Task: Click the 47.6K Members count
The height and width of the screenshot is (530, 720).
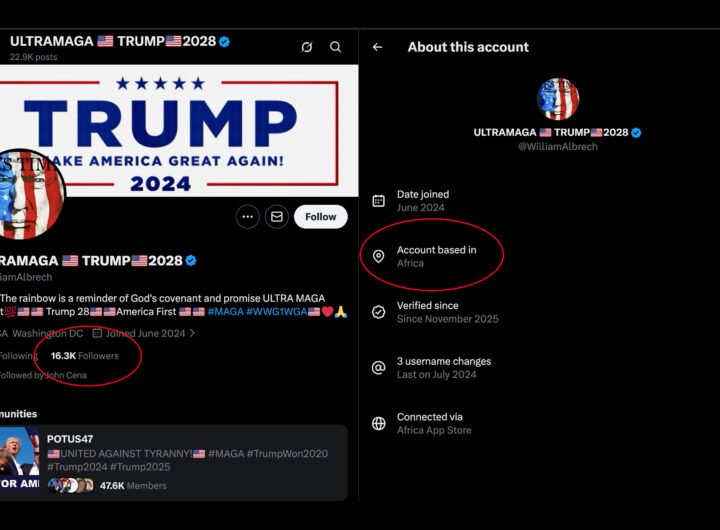Action: click(133, 486)
